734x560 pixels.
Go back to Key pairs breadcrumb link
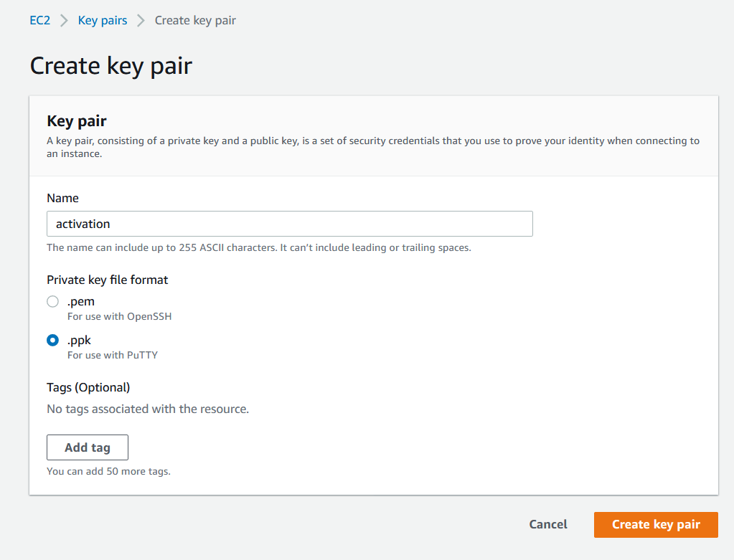tap(103, 21)
